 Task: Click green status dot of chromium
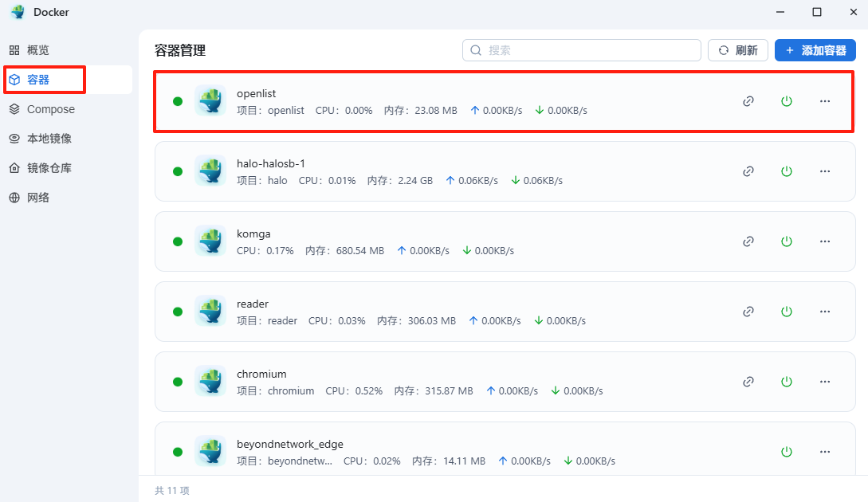(178, 382)
